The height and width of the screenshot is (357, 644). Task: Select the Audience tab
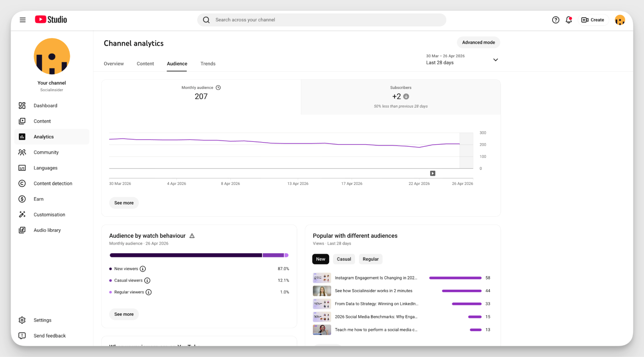(x=177, y=64)
